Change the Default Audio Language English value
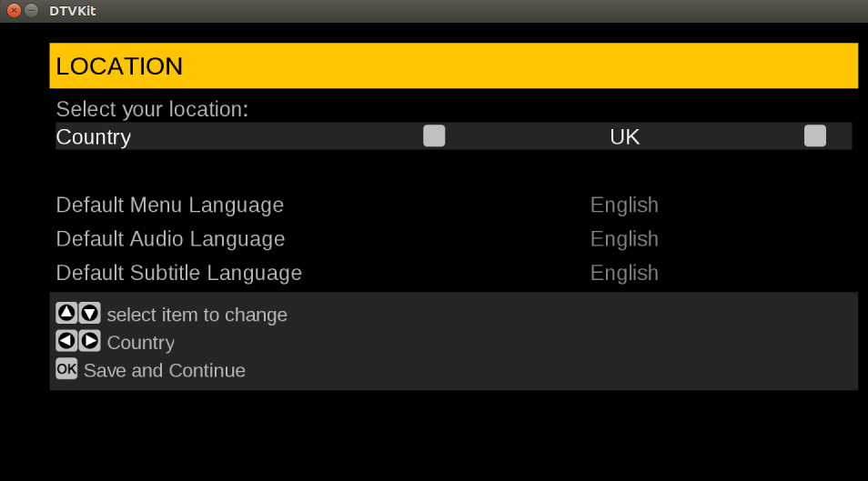The width and height of the screenshot is (868, 481). tap(624, 239)
